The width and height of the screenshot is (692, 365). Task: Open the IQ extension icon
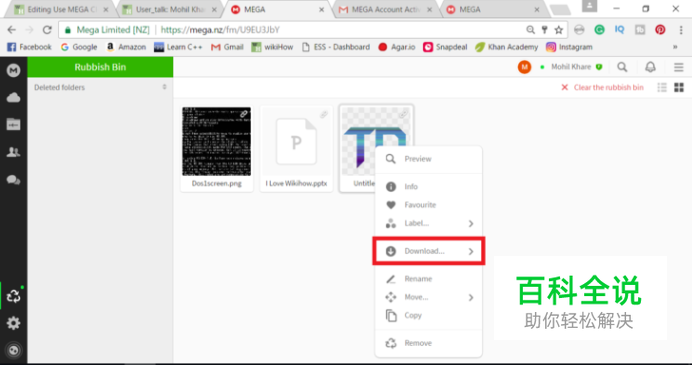[x=620, y=30]
